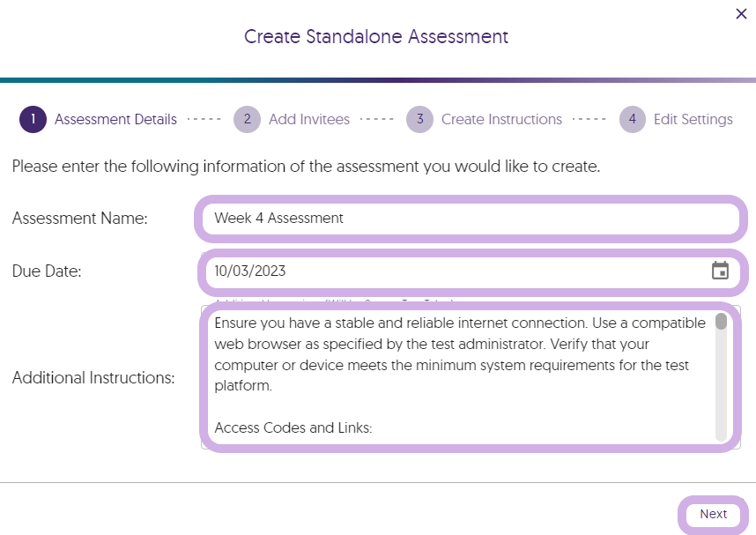This screenshot has height=535, width=756.
Task: Click the step 2 numbered circle
Action: [x=247, y=119]
